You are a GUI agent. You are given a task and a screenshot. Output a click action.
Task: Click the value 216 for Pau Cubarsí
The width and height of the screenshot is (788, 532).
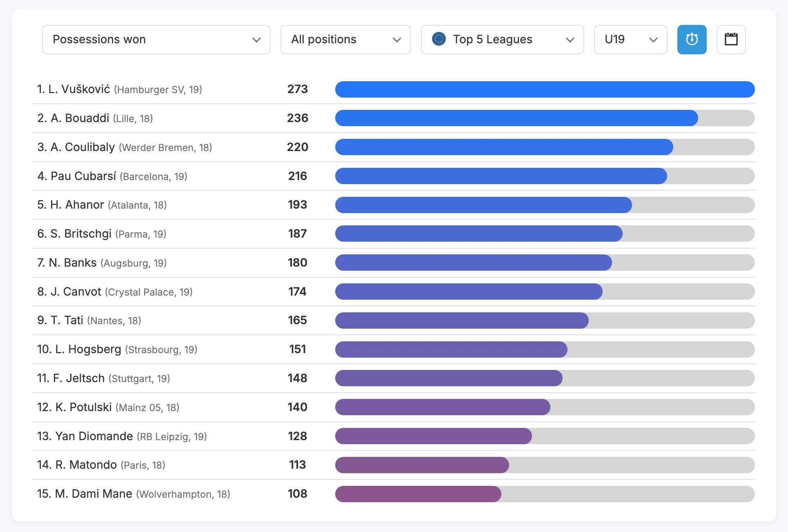click(298, 176)
